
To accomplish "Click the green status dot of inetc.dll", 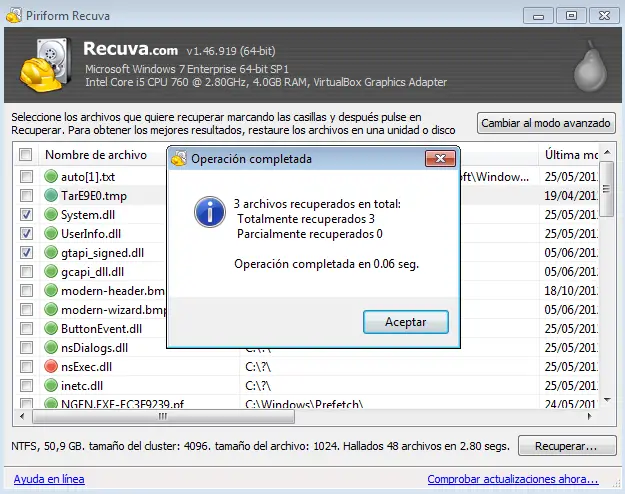I will 51,386.
